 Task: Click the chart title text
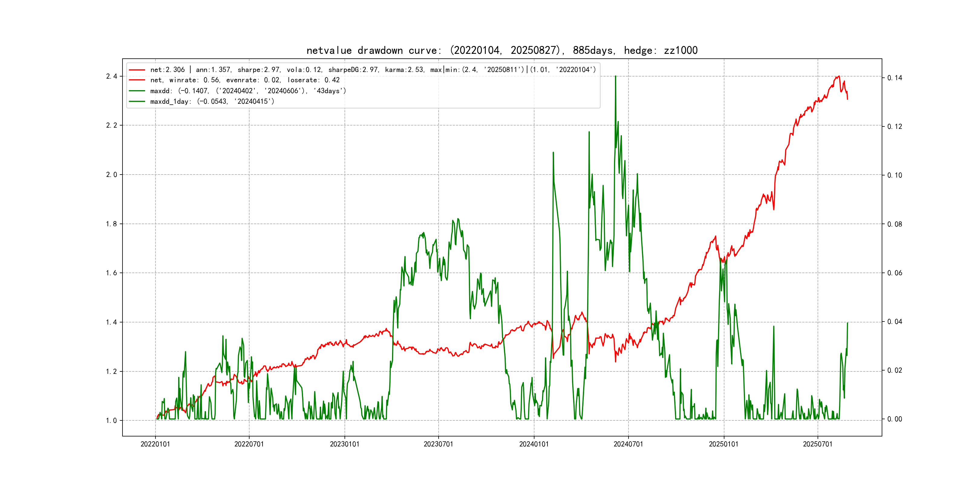click(x=502, y=50)
